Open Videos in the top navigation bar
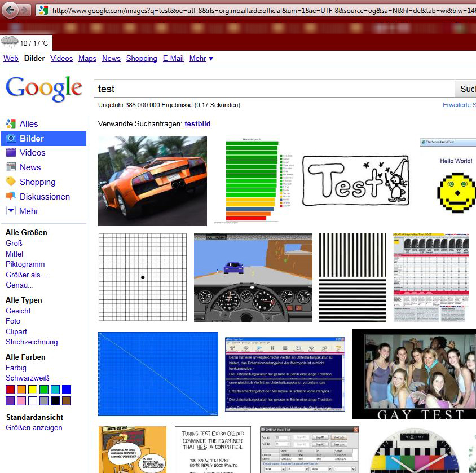This screenshot has height=473, width=476. (x=61, y=58)
